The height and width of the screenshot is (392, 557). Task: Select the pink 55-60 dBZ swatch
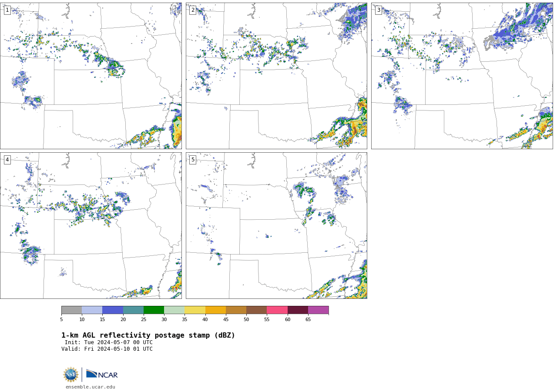(277, 310)
